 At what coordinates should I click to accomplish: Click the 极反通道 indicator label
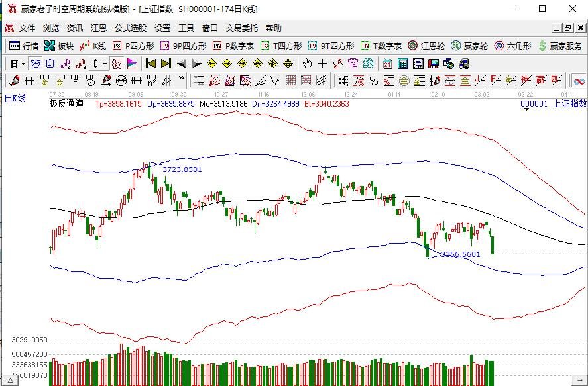coord(66,103)
